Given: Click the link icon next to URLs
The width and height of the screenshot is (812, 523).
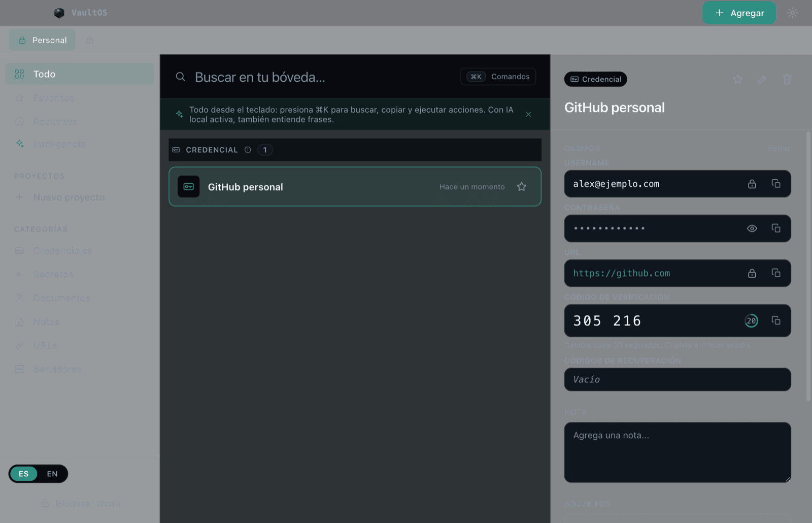Looking at the screenshot, I should coord(19,345).
